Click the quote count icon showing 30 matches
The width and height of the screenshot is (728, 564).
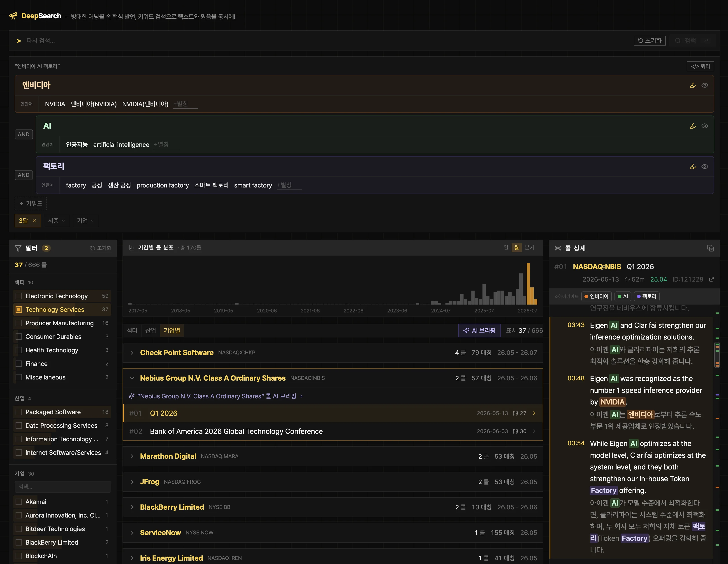[x=515, y=431]
